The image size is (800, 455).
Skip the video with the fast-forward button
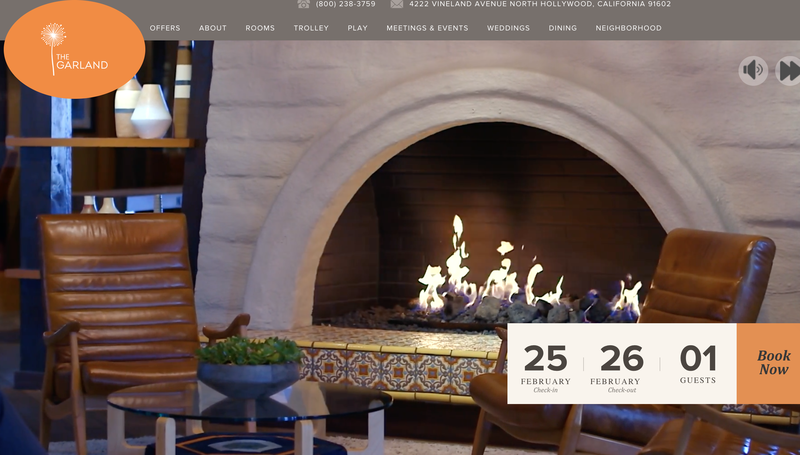point(788,70)
